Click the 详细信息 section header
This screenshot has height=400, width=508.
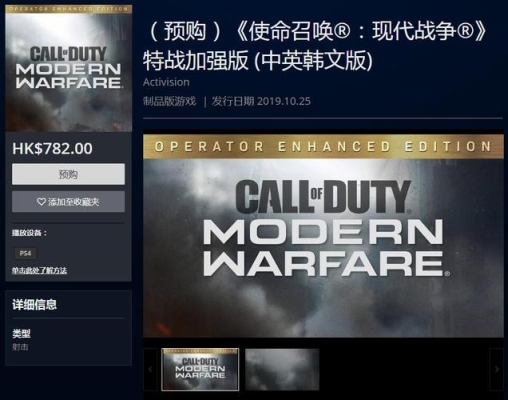coord(35,304)
